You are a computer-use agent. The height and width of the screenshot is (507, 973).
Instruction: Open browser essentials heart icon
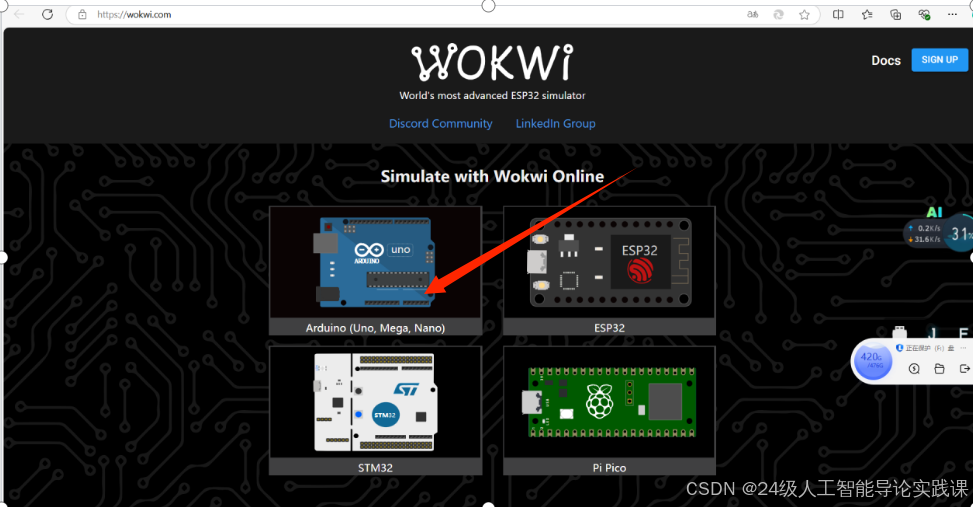[x=924, y=14]
